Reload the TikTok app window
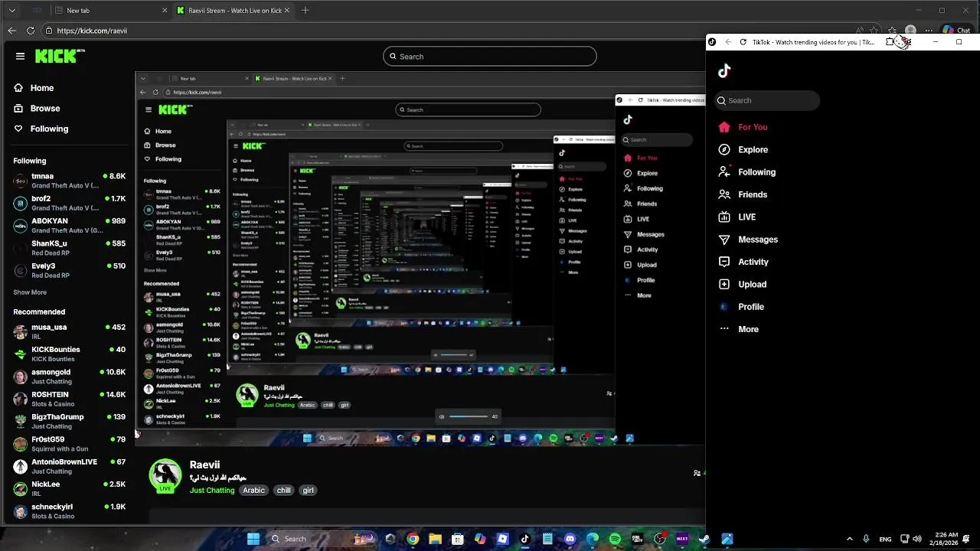The image size is (980, 551). (x=743, y=42)
